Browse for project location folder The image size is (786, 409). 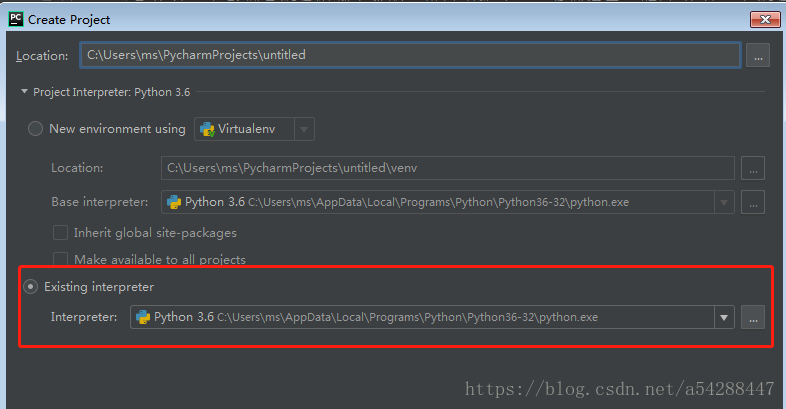tap(758, 55)
